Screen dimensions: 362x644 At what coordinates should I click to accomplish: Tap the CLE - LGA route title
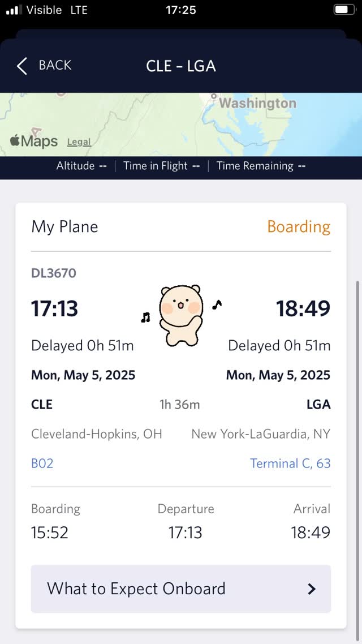pos(181,66)
